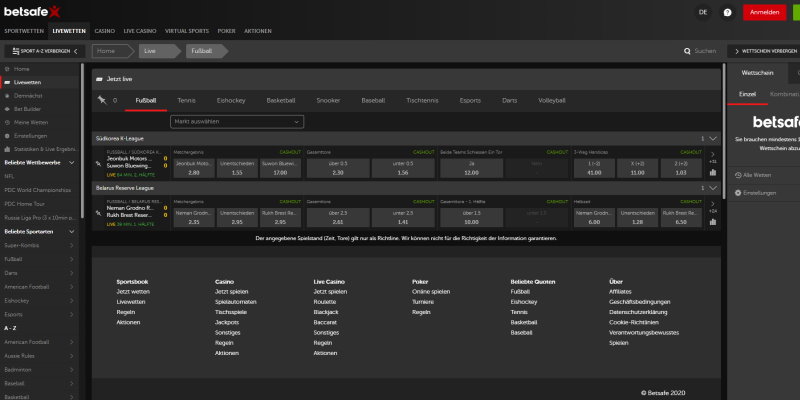Click the Demnächst icon in sidebar
800x400 pixels.
7,96
